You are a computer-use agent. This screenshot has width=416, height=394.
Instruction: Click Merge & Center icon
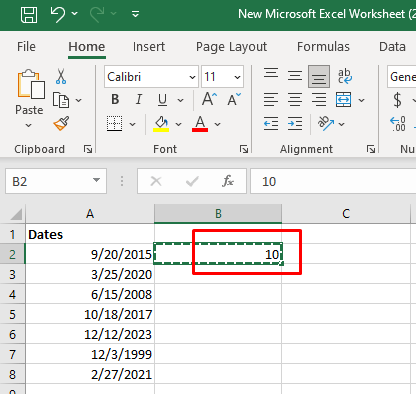[x=343, y=100]
